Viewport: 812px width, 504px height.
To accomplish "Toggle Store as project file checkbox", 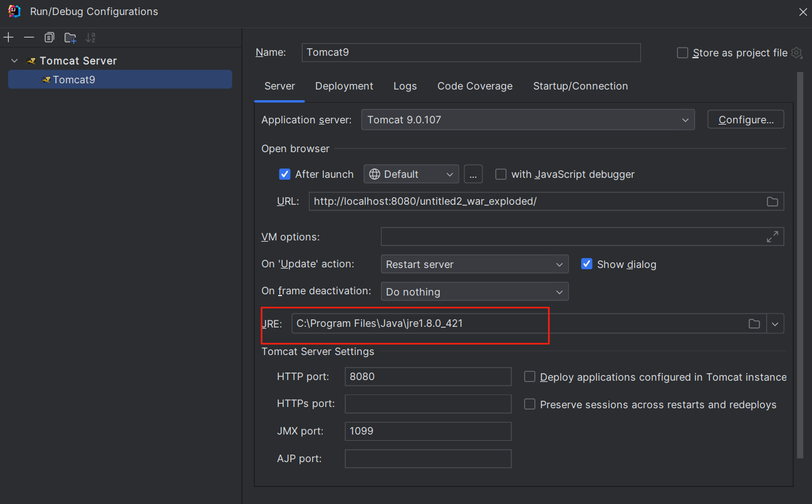I will tap(683, 53).
